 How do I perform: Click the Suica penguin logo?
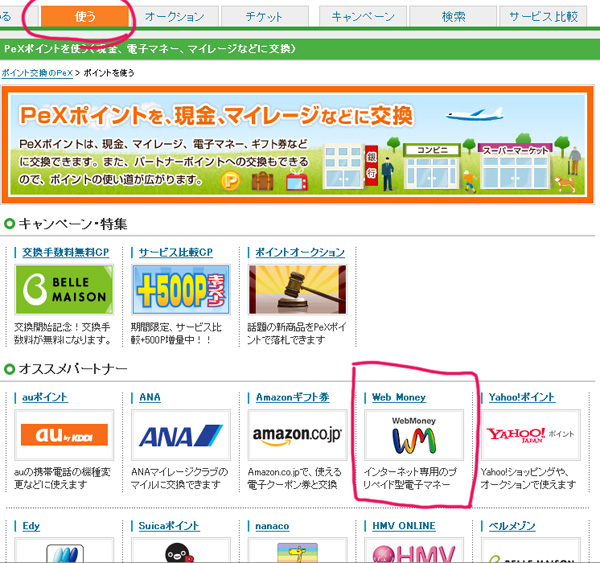[x=181, y=550]
